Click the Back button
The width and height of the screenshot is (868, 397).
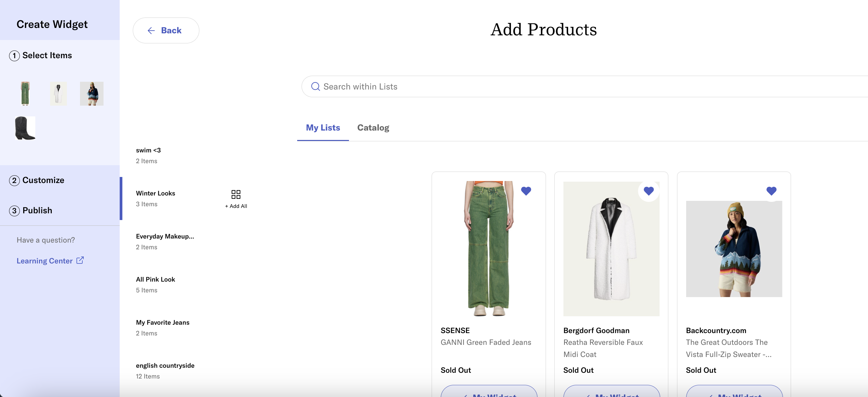166,30
